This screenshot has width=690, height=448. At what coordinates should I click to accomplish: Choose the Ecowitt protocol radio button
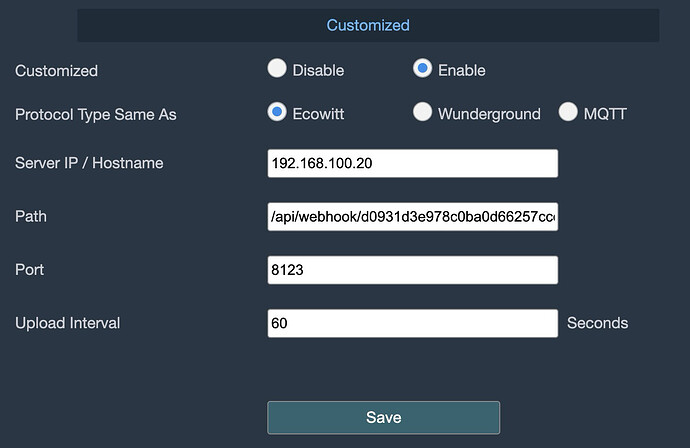tap(277, 113)
